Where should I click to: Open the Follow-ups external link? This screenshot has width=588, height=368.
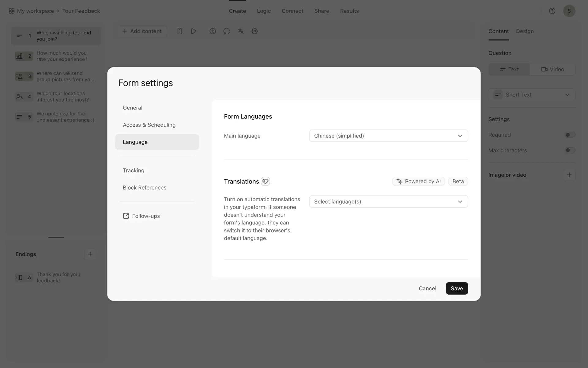click(141, 216)
